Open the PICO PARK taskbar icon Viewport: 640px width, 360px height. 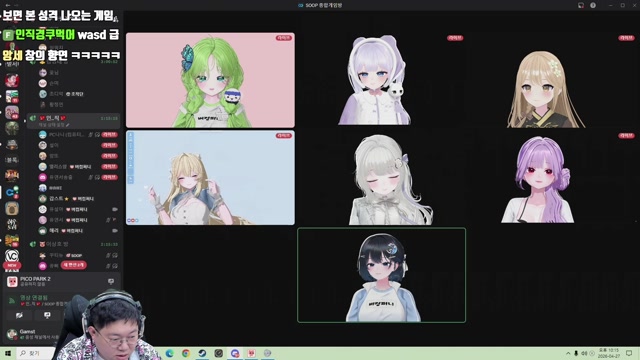coord(251,353)
